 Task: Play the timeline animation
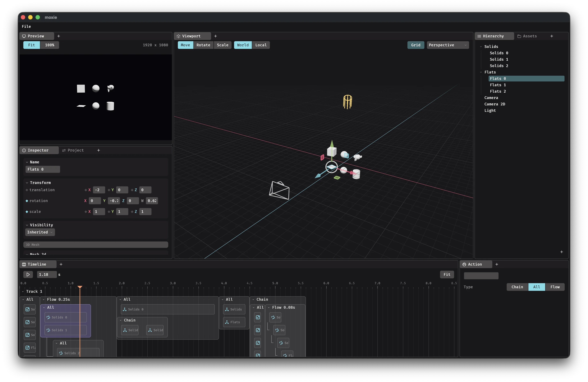pyautogui.click(x=28, y=275)
